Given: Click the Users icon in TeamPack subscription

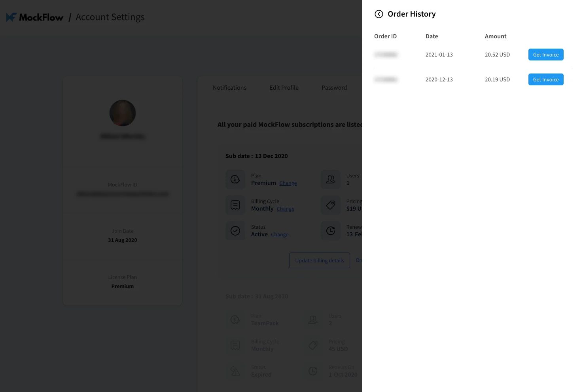Looking at the screenshot, I should (313, 320).
